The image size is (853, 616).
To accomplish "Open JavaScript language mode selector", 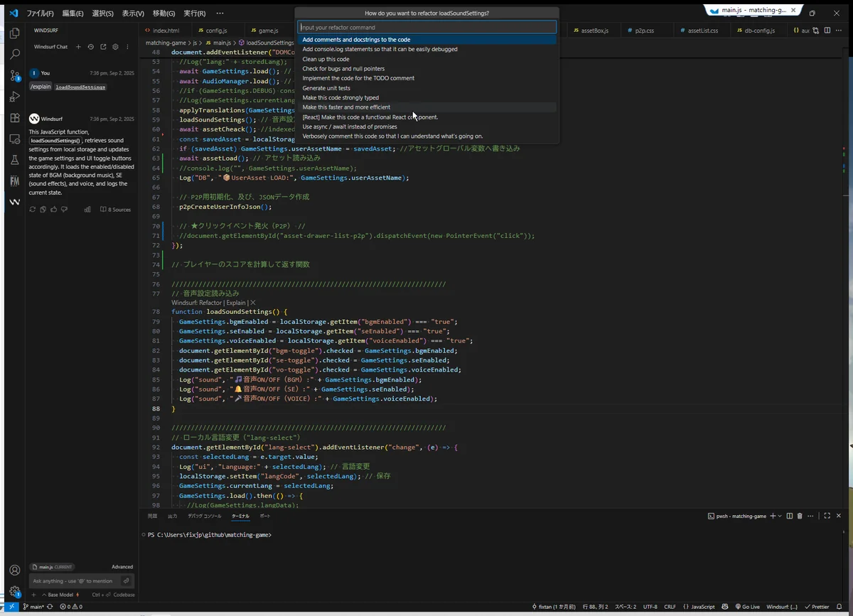I will tap(699, 607).
